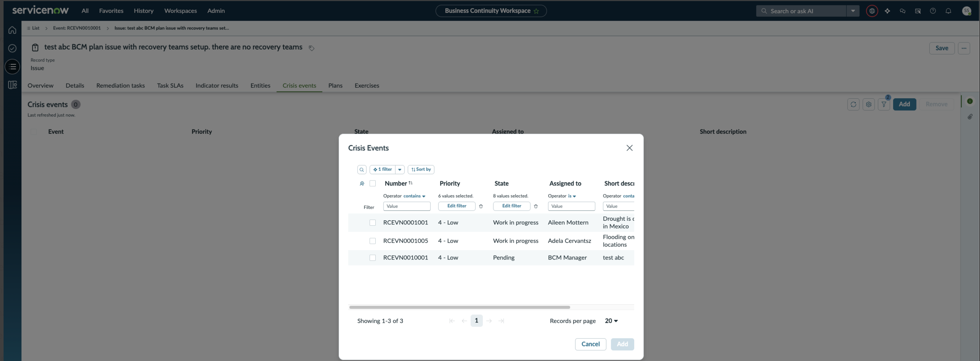Open the Favorites menu
Screen dimensions: 980x361
point(111,11)
